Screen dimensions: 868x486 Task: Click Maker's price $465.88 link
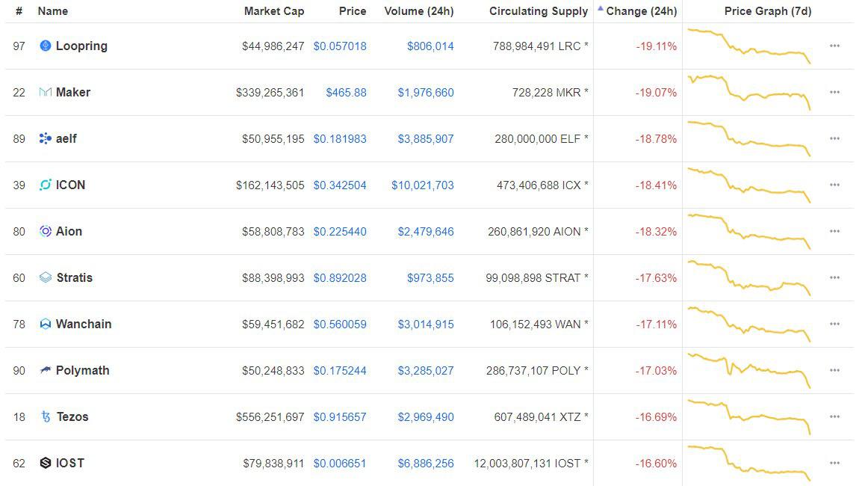point(346,93)
